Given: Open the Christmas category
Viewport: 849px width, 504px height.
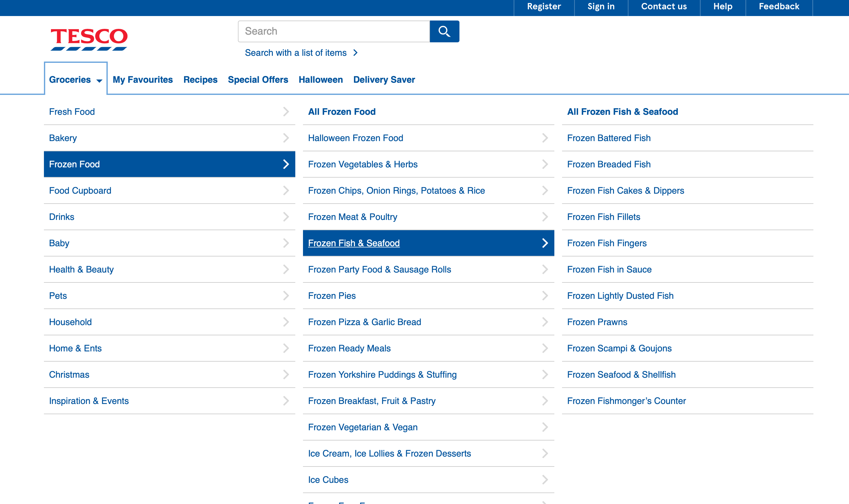Looking at the screenshot, I should 170,374.
